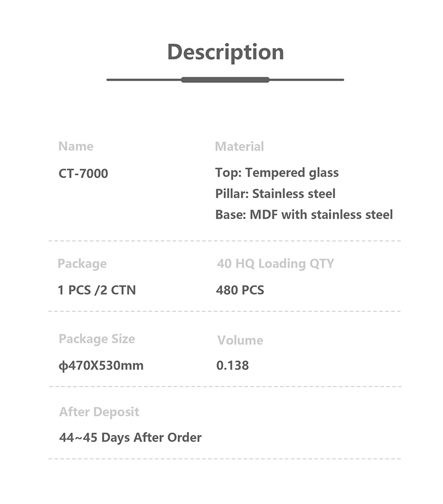Select the After Deposit label
The image size is (443, 504).
(99, 412)
